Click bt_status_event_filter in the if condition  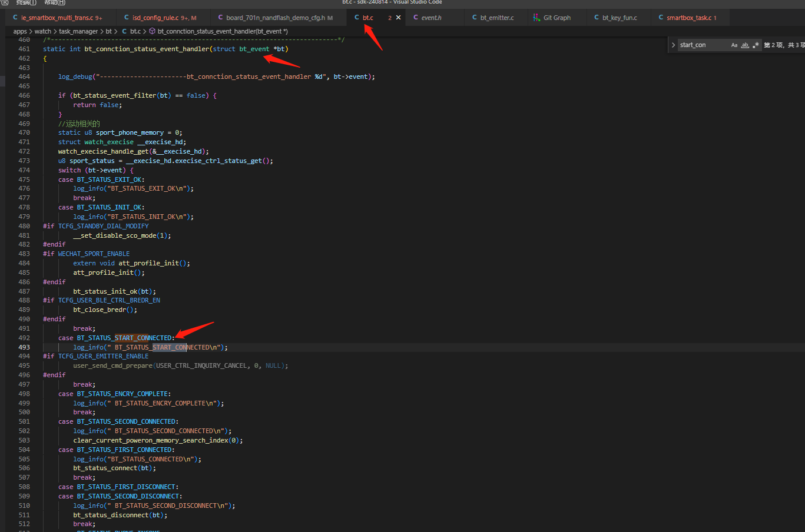click(x=115, y=95)
